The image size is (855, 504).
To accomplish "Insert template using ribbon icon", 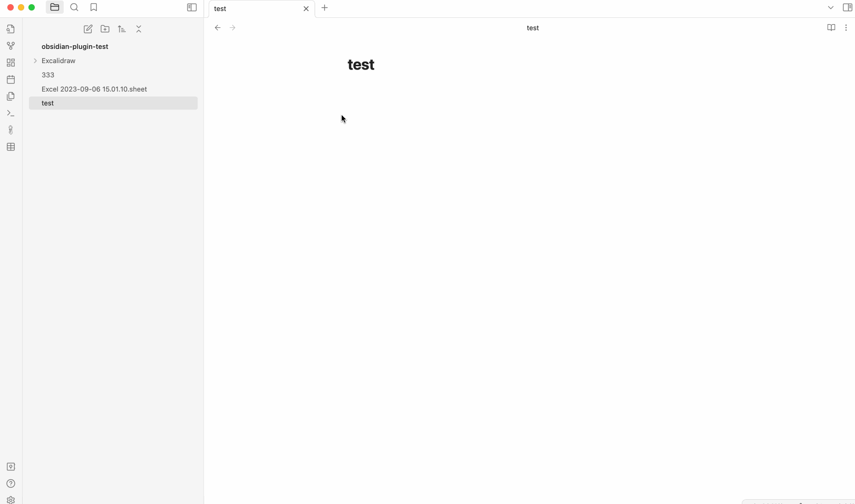I will point(11,96).
